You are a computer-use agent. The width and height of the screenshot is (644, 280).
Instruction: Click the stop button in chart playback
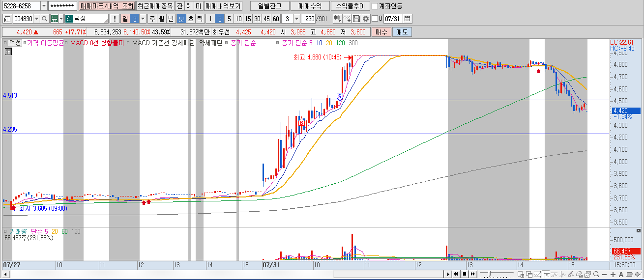(x=465, y=274)
